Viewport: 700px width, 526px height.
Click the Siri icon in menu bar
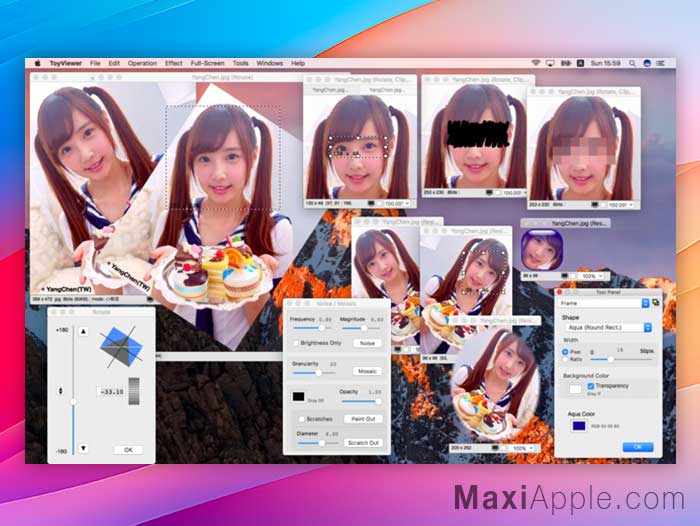tap(647, 63)
